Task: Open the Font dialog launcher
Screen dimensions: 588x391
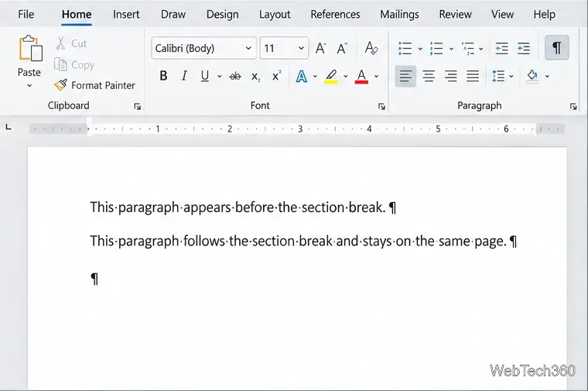Action: pos(381,107)
